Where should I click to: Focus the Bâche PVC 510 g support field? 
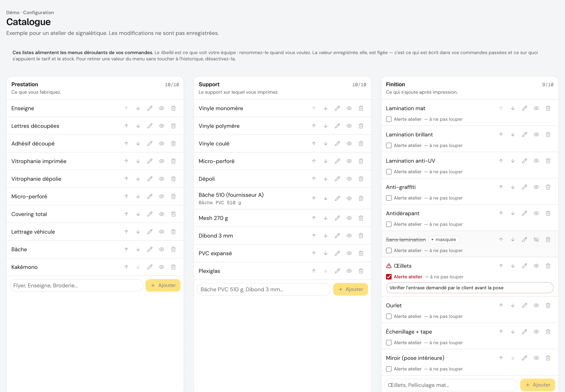point(264,289)
